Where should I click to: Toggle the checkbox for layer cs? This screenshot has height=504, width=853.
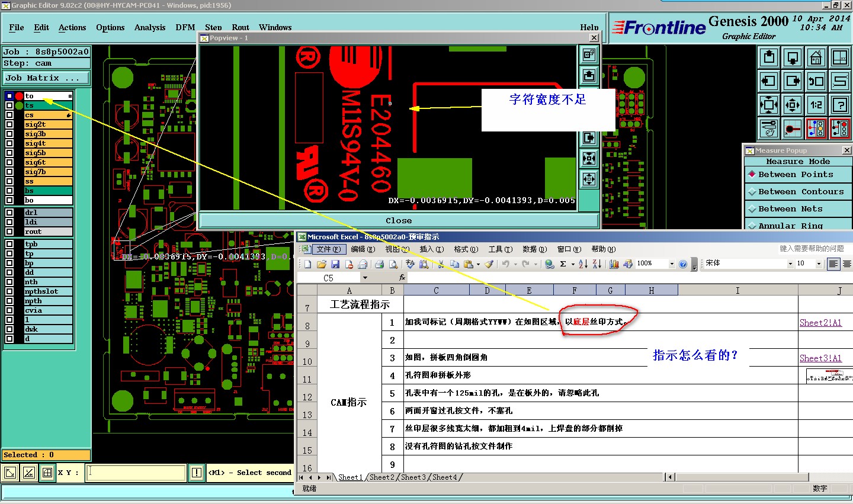click(9, 115)
